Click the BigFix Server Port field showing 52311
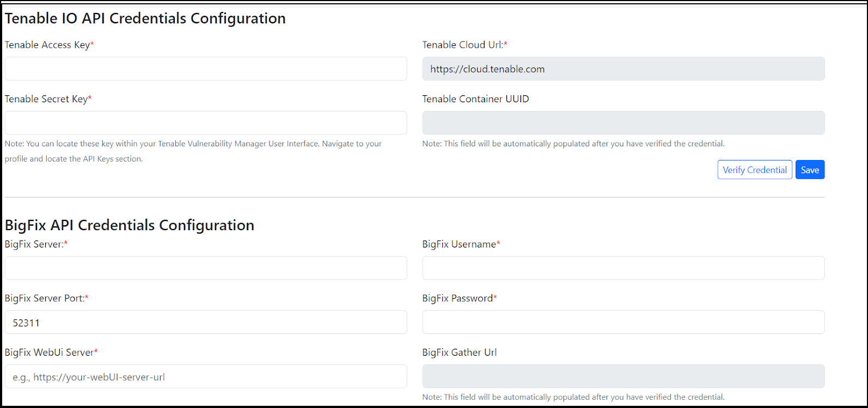This screenshot has height=408, width=868. click(206, 323)
